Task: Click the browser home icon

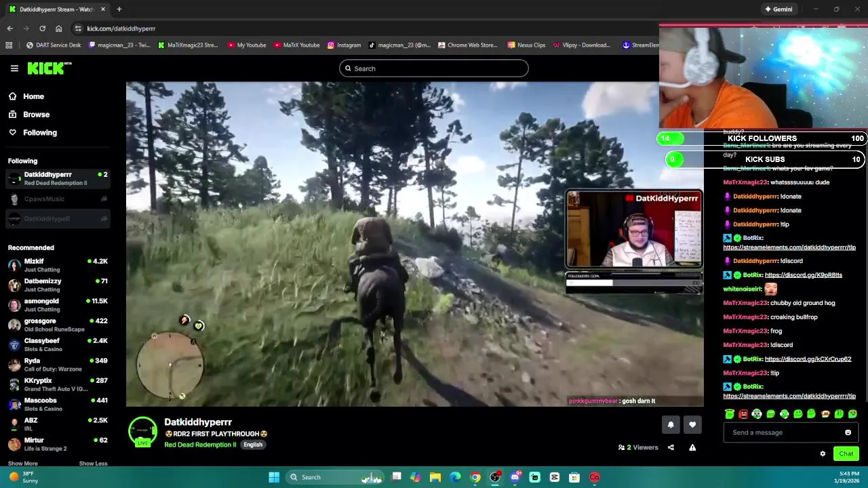Action: click(x=58, y=28)
